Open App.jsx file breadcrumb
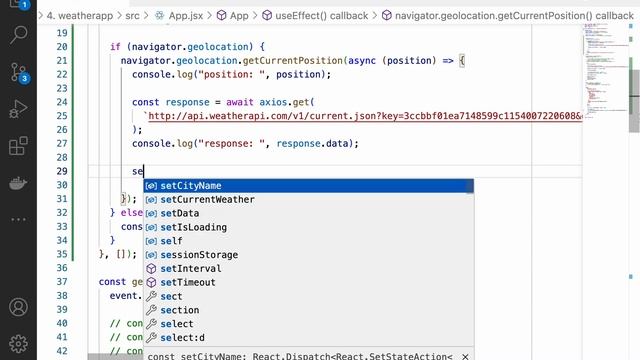640x360 pixels. tap(179, 16)
